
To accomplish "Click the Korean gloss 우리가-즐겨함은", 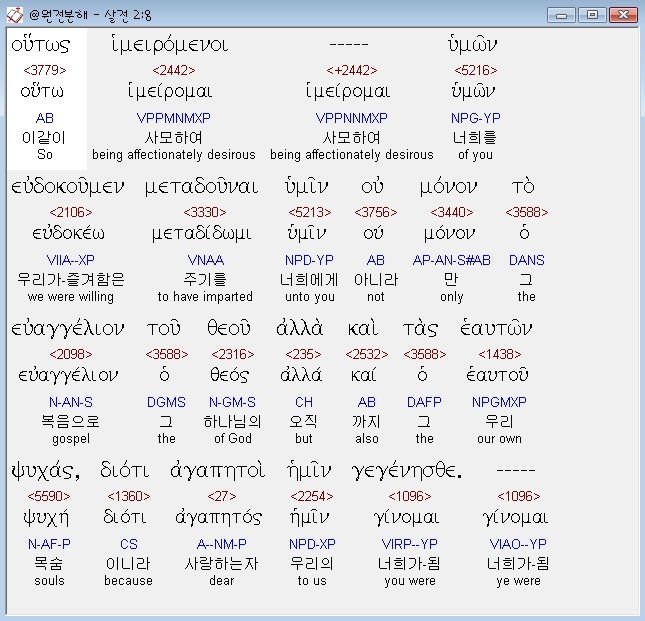I will coord(71,280).
